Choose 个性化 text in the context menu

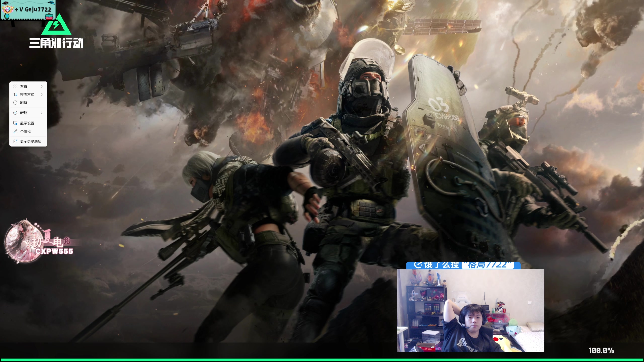pos(25,131)
